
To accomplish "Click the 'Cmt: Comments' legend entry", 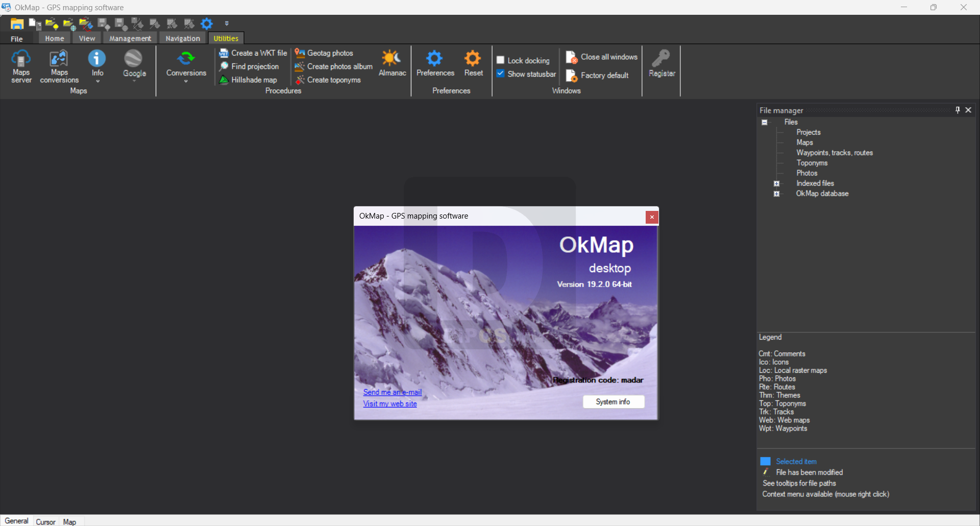I will tap(782, 354).
